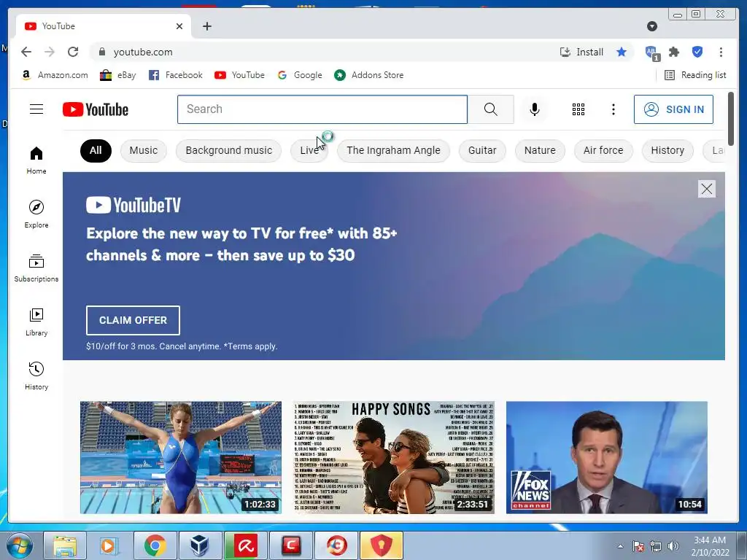The image size is (747, 560).
Task: Open the Fox News video thumbnail
Action: pos(606,458)
